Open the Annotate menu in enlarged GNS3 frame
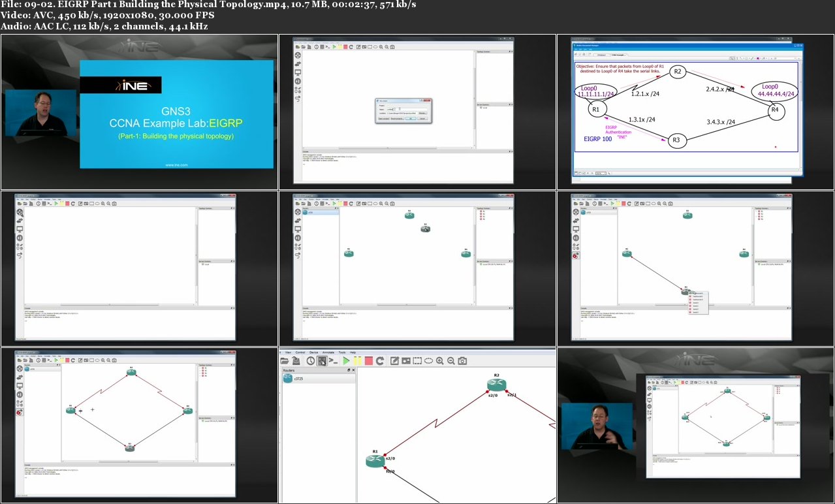The width and height of the screenshot is (835, 504). tap(328, 353)
